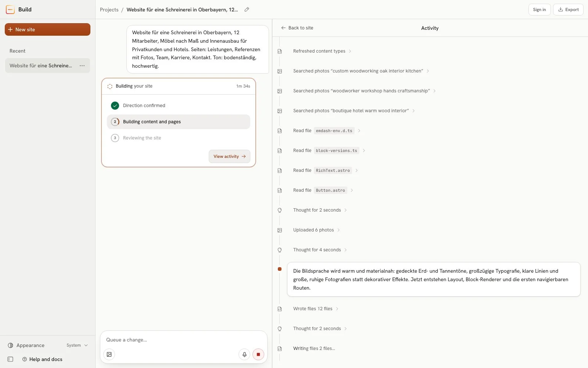This screenshot has width=588, height=368.
Task: Click the Sign in button
Action: coord(539,10)
